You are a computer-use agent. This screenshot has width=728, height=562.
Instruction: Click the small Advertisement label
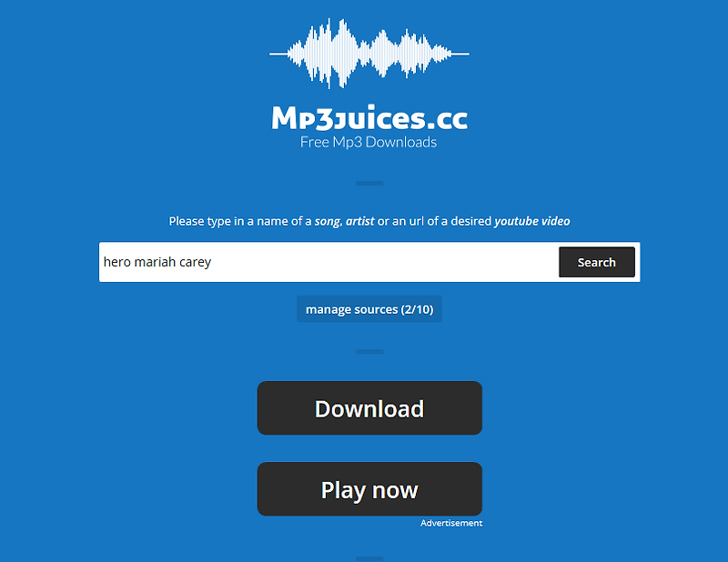[451, 523]
